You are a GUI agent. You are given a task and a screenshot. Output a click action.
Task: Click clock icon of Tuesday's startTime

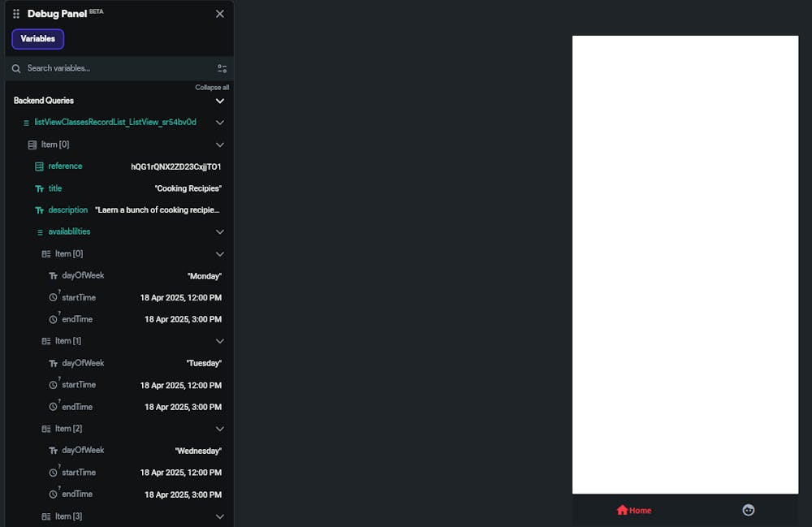tap(54, 385)
